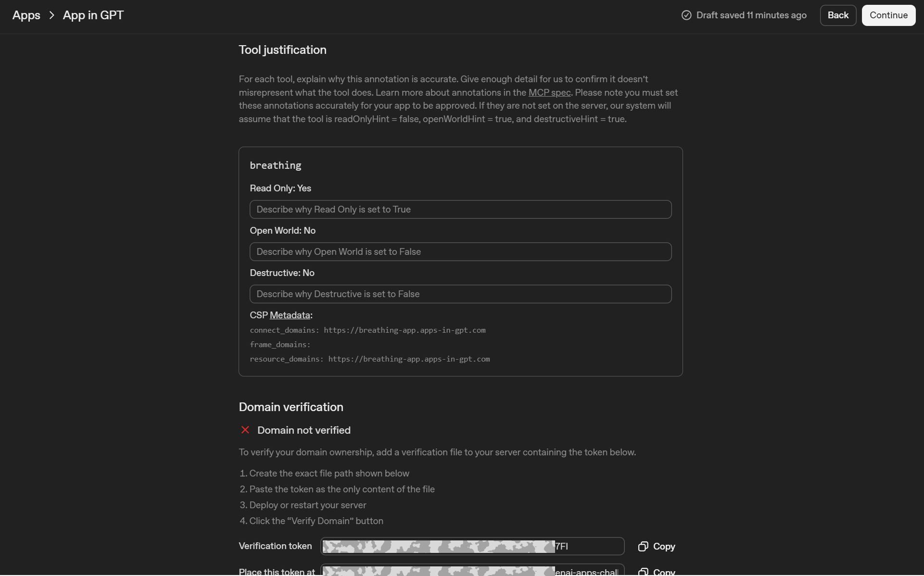Click the red X beside Domain not verified

245,430
